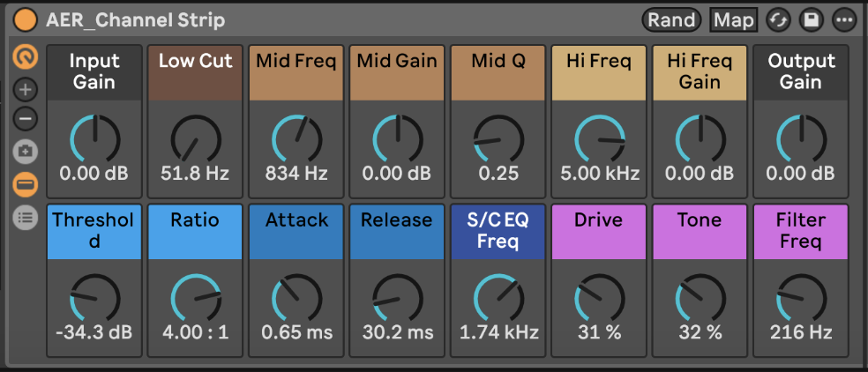The width and height of the screenshot is (868, 372).
Task: Toggle the orange chain list view icon
Action: pyautogui.click(x=26, y=185)
